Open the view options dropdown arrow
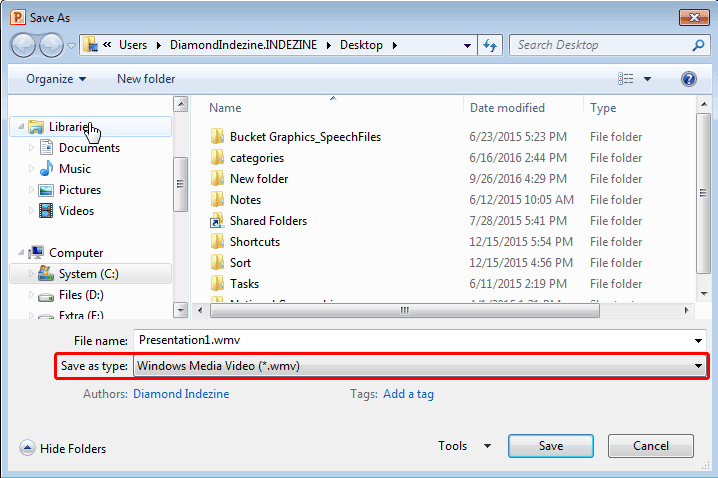 647,79
